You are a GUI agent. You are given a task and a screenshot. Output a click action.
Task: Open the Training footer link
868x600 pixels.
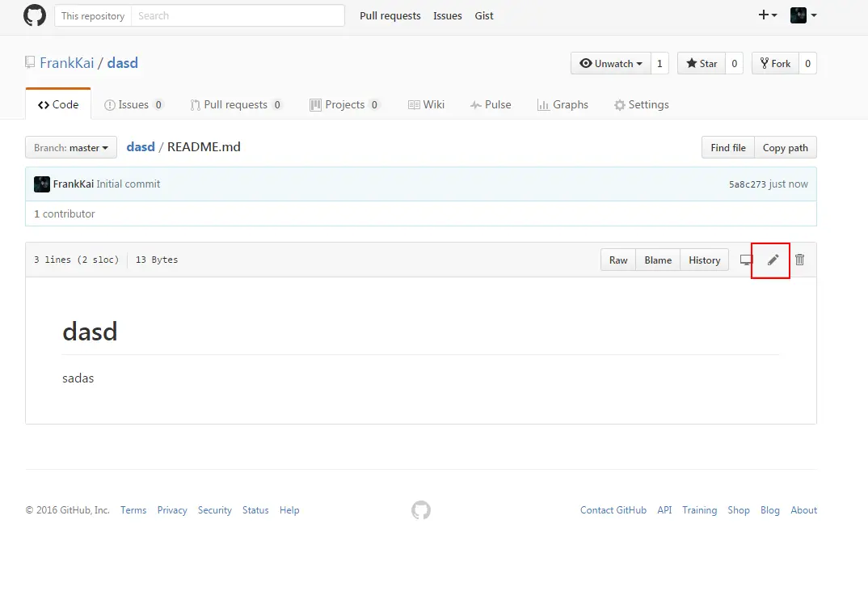pos(699,509)
